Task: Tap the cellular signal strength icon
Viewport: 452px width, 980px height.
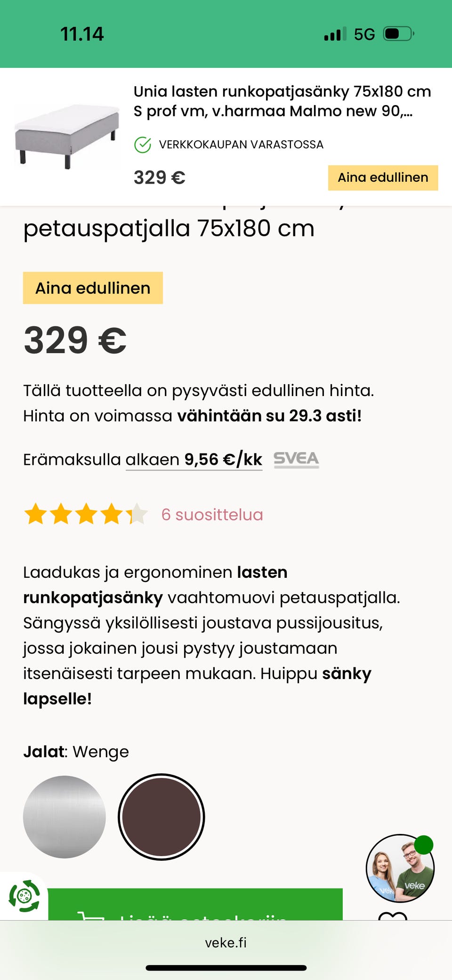Action: 335,34
